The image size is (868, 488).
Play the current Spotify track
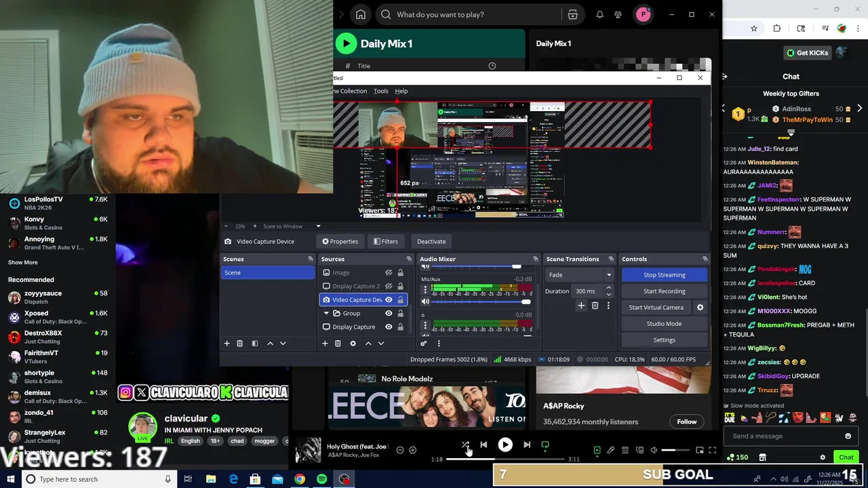505,445
